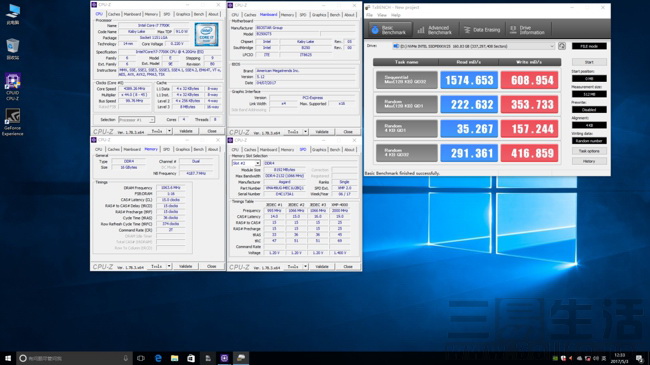Click the Cortana circle icon in search box

click(x=23, y=358)
